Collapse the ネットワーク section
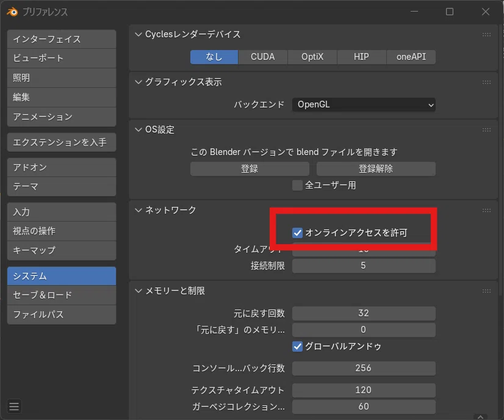504x420 pixels. pos(139,211)
